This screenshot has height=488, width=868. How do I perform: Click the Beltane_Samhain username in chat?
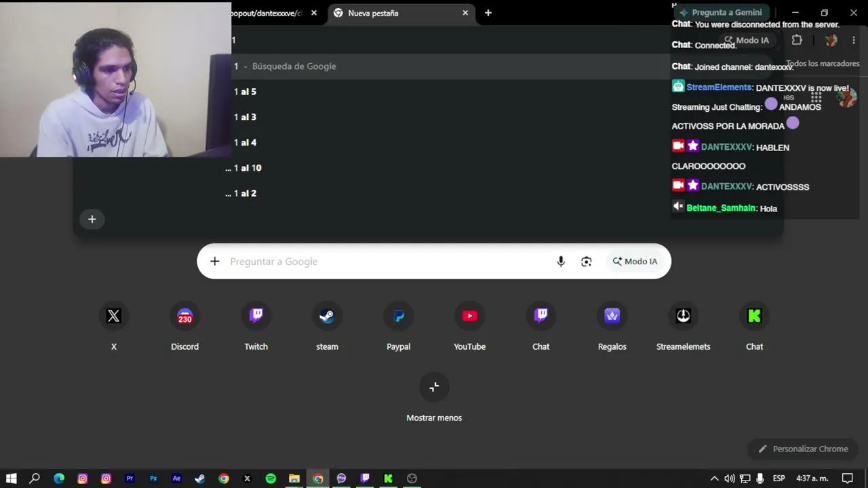click(721, 208)
